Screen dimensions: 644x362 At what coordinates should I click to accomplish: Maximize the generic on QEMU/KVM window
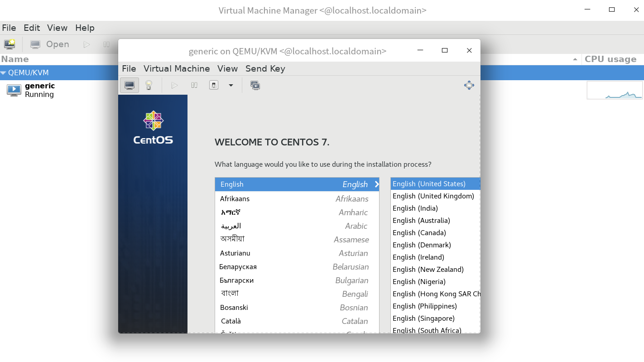[445, 50]
